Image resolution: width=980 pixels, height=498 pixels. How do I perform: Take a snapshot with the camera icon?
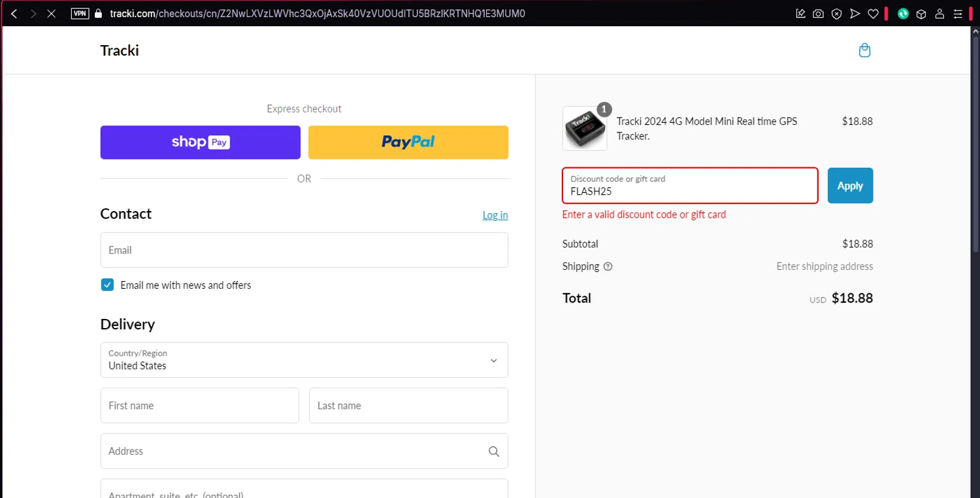point(818,13)
